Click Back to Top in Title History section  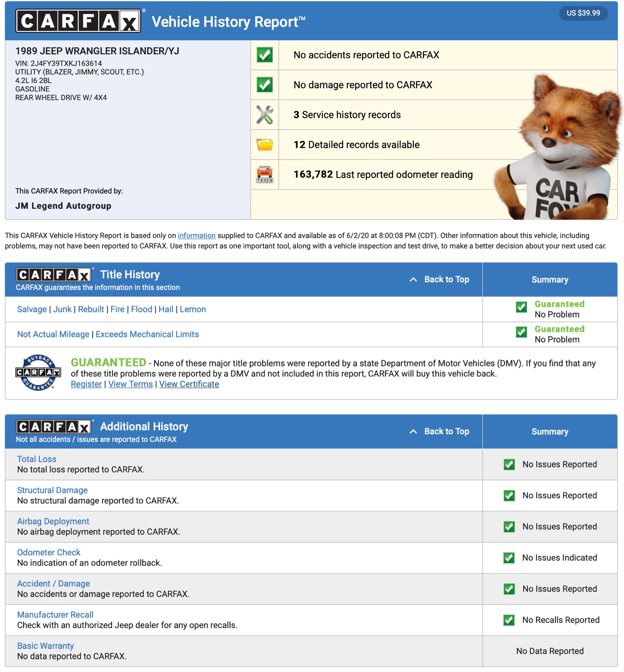[447, 279]
